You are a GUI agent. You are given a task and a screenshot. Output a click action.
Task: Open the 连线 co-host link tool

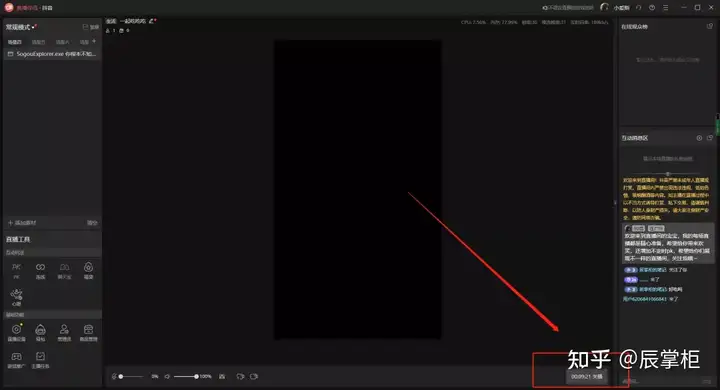point(40,271)
